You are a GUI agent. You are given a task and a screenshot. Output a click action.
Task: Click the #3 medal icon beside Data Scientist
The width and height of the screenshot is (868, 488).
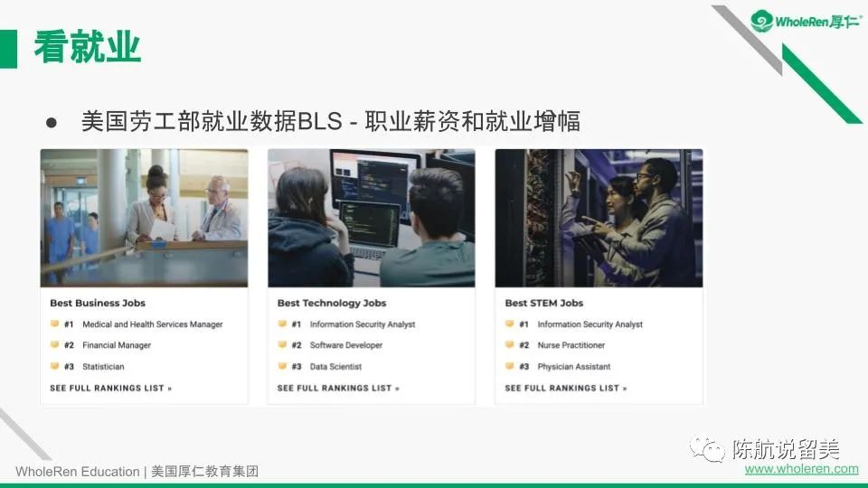tap(282, 367)
